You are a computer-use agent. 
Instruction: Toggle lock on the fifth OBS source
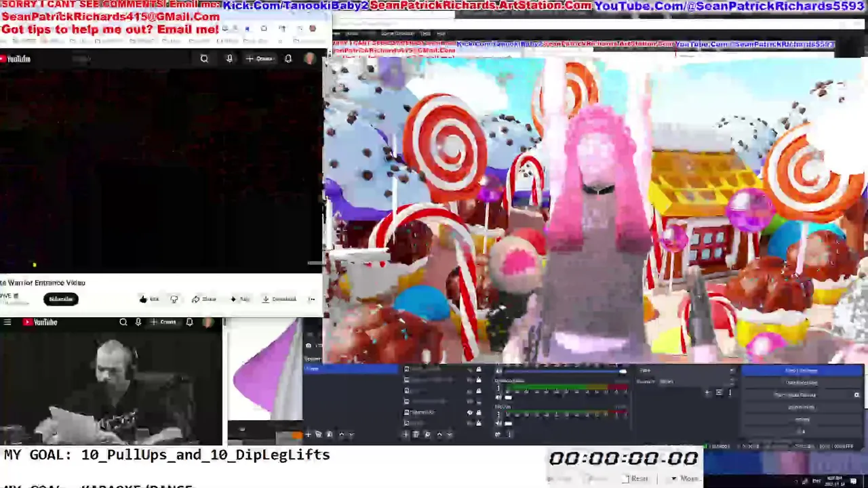(479, 412)
